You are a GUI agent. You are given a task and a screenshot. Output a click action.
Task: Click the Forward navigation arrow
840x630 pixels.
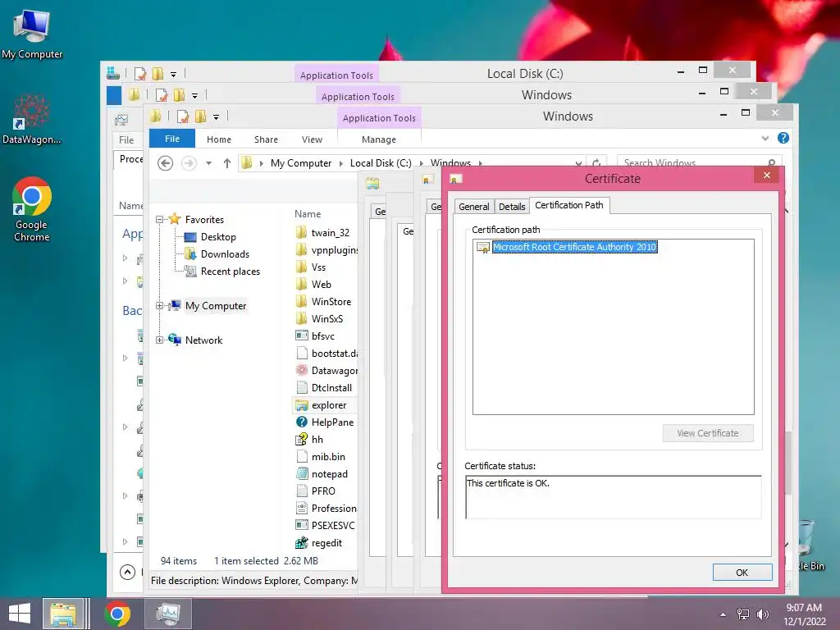[x=189, y=163]
